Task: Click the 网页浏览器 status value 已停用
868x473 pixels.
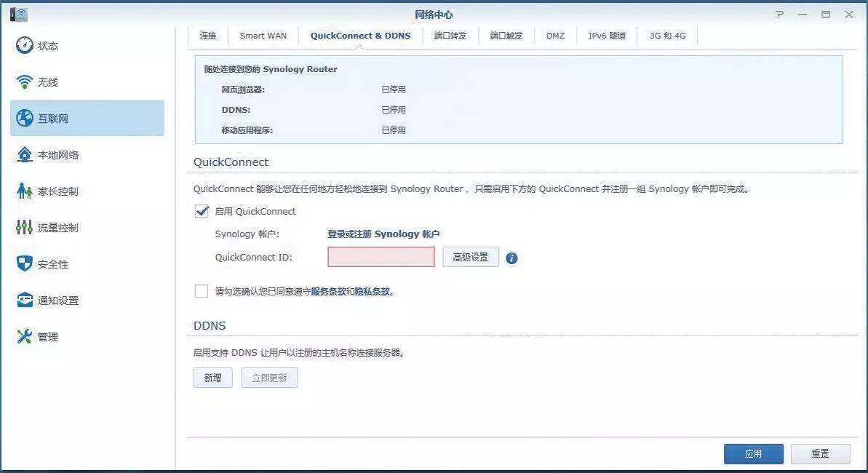Action: tap(394, 90)
